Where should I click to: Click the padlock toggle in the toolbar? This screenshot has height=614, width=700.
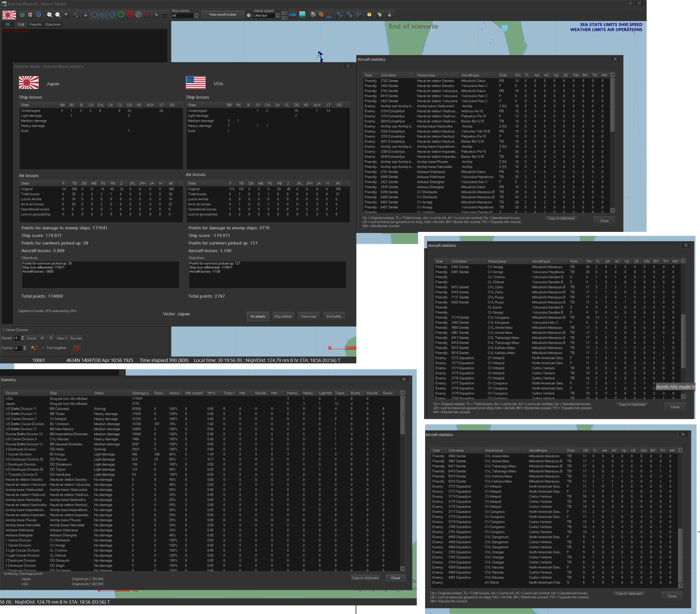[x=85, y=15]
